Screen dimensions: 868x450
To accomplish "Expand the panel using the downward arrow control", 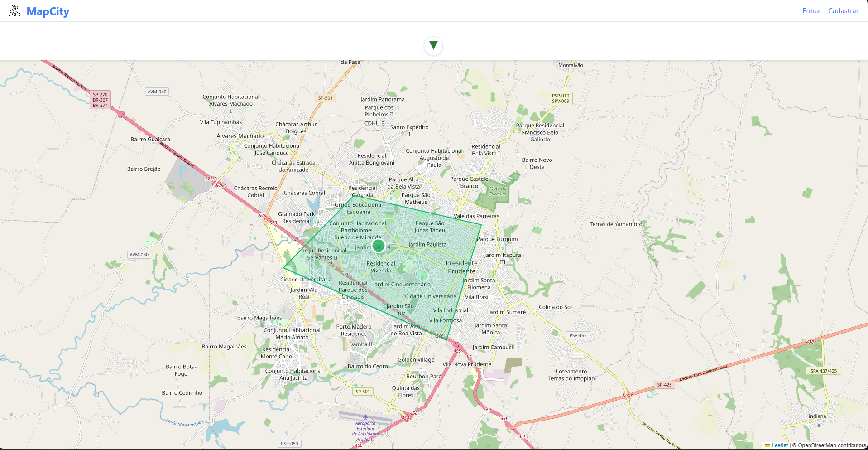I will (x=433, y=45).
